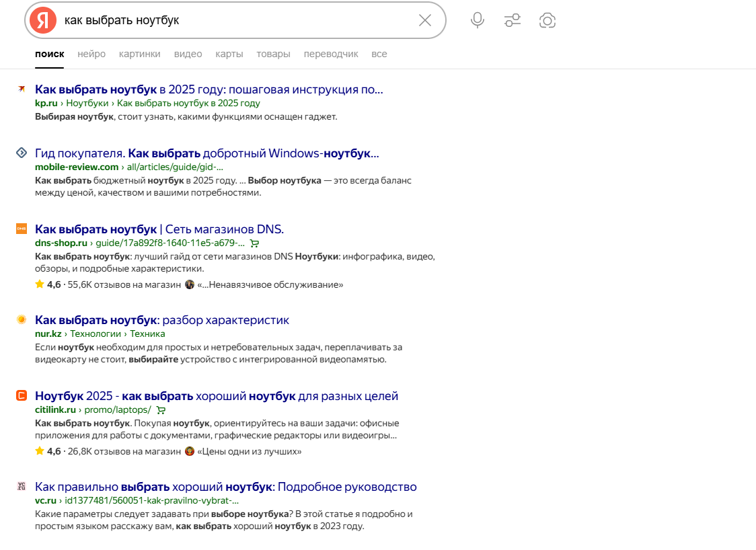Click reviewer avatar in Citilink review snippet
Screen dimensions: 756x550
190,451
